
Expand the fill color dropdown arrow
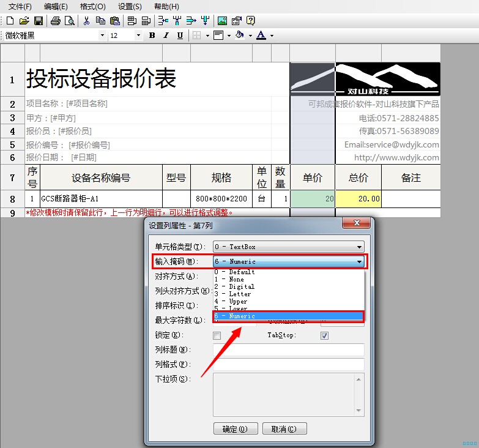250,35
